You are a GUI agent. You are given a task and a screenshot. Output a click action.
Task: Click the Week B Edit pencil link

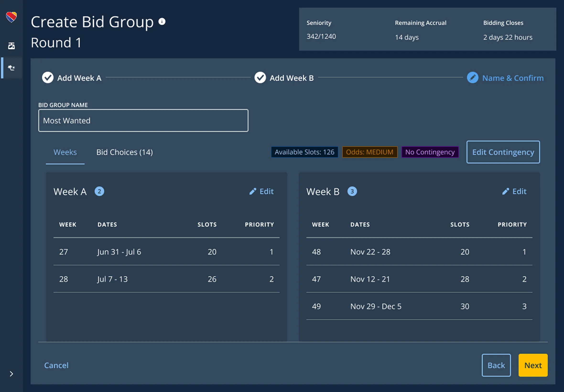click(x=514, y=191)
